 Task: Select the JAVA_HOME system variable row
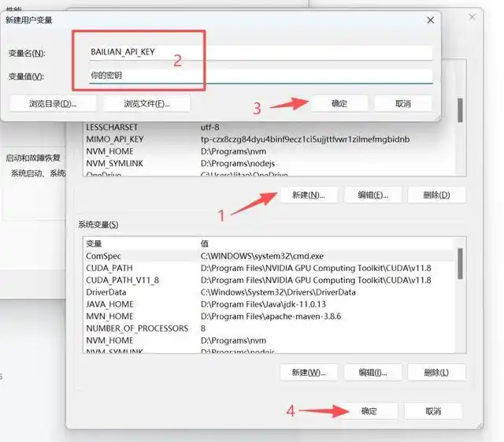(269, 304)
